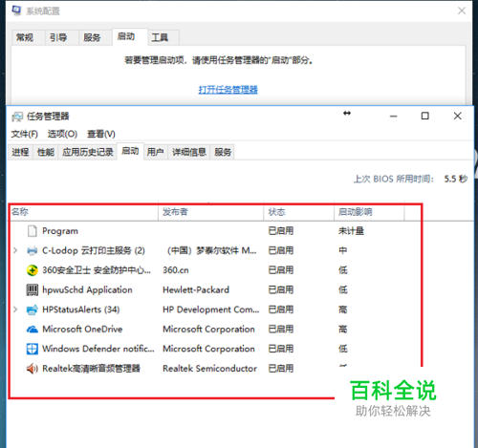The height and width of the screenshot is (448, 478).
Task: Select the 360安全卫士 row name
Action: click(97, 270)
